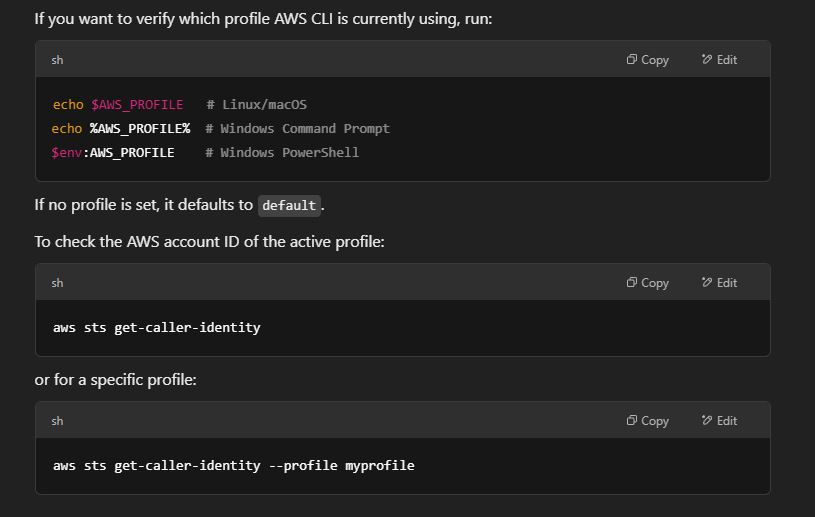The height and width of the screenshot is (517, 815).
Task: Click the pink $AWS_PROFILE variable text
Action: [x=137, y=104]
